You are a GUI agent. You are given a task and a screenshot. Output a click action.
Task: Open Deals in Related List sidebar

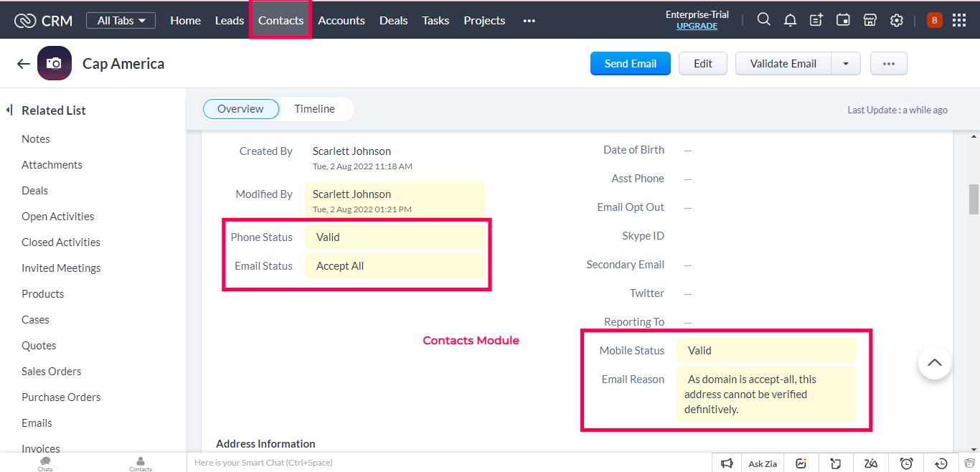(34, 191)
